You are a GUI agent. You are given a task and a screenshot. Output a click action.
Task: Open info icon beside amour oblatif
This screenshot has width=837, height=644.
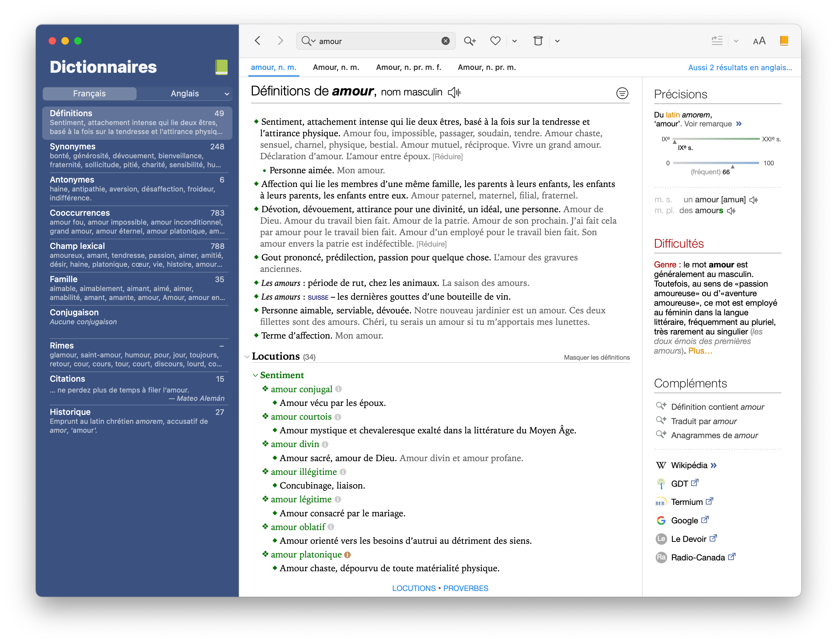(331, 527)
